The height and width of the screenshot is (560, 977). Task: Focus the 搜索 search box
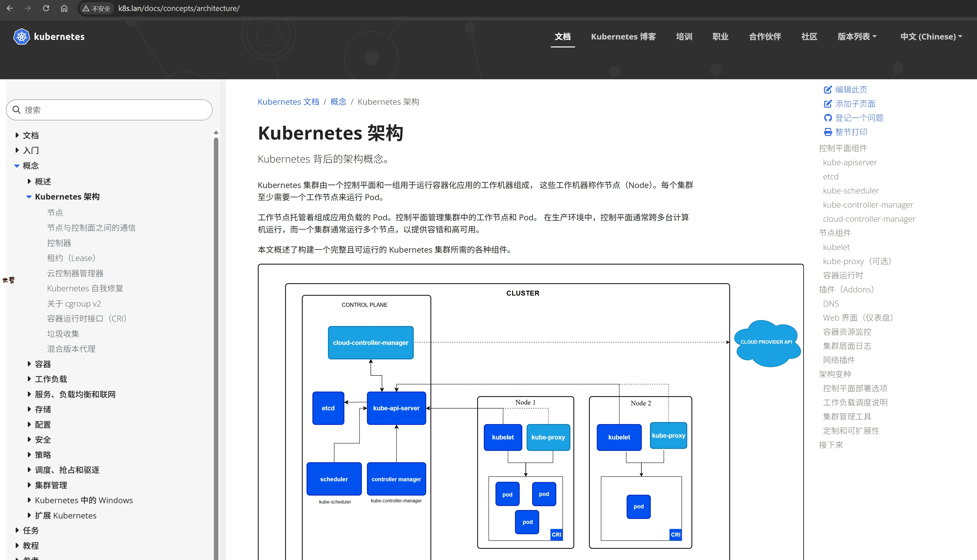point(109,110)
